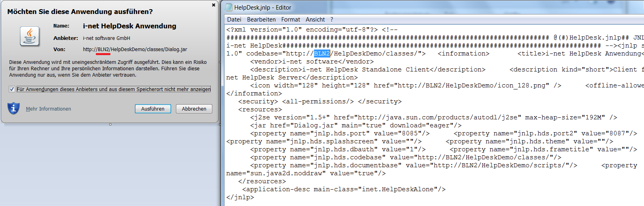Click the all-permissions security line in editor

point(320,101)
